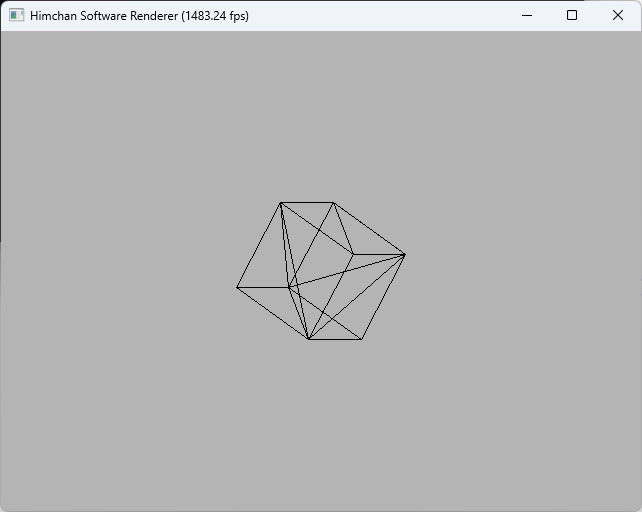
Task: Click the top-right vertex of the wireframe
Action: pos(333,203)
